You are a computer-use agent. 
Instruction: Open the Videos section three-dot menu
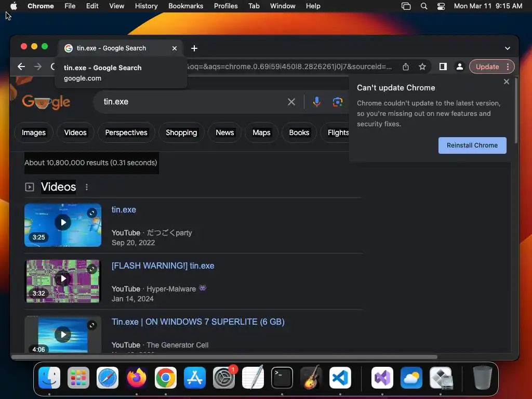pyautogui.click(x=87, y=187)
